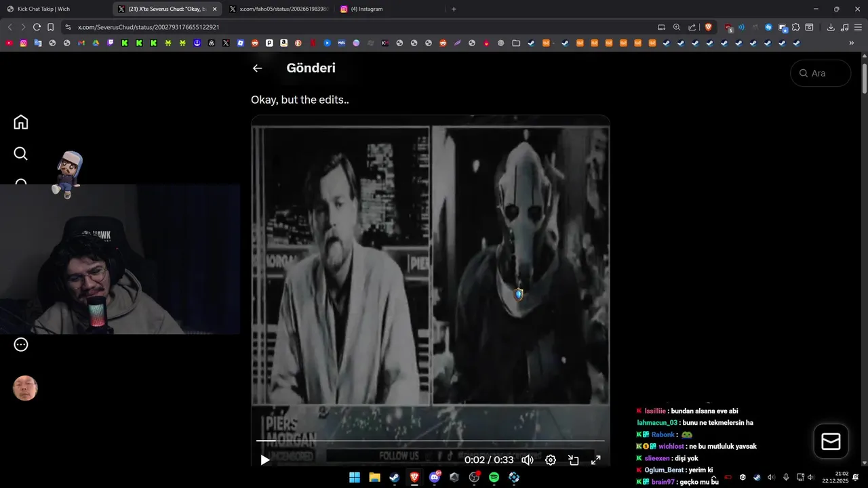Open the X home feed icon

(x=21, y=122)
